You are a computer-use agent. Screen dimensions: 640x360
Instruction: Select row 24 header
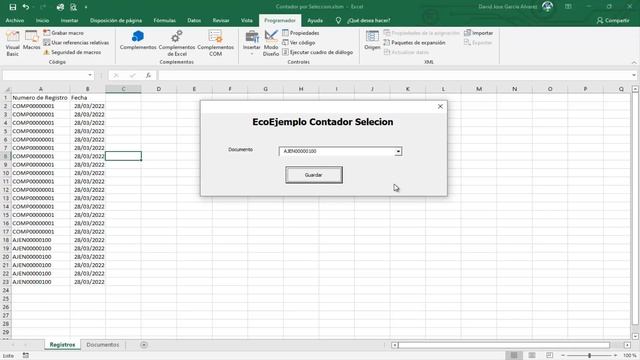coord(6,290)
